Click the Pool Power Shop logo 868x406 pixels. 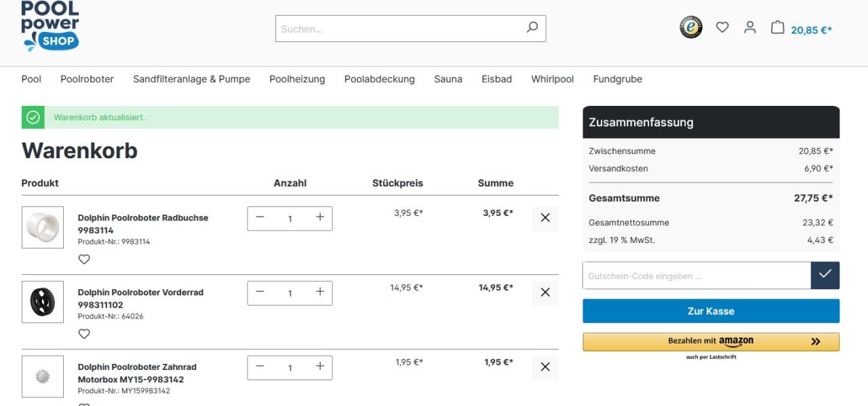(50, 25)
